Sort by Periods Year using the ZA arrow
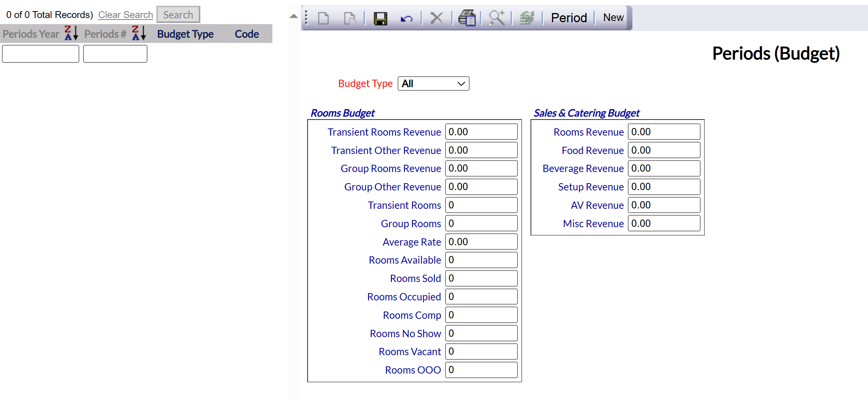 click(x=71, y=33)
